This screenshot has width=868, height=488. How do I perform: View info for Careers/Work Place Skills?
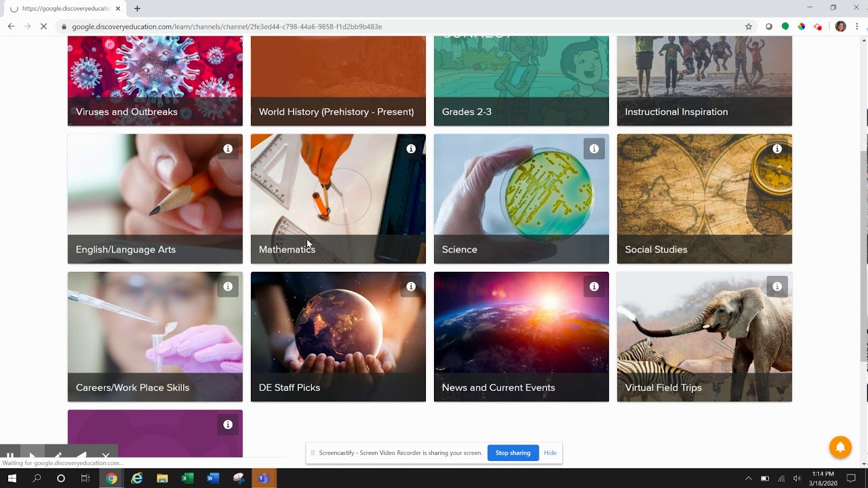228,287
